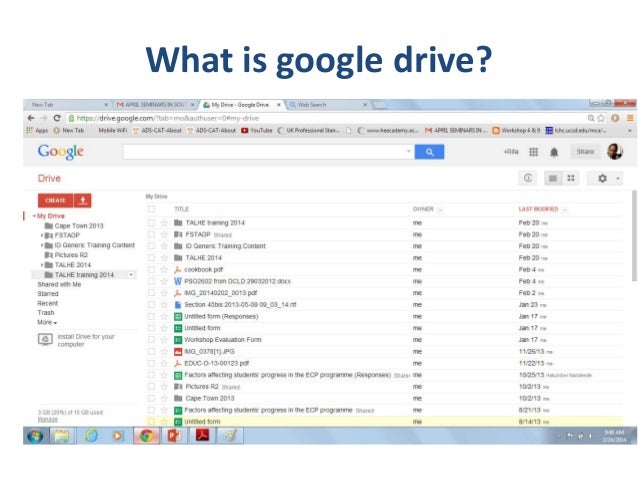Click the Manage storage link
This screenshot has height=479, width=638.
click(48, 420)
